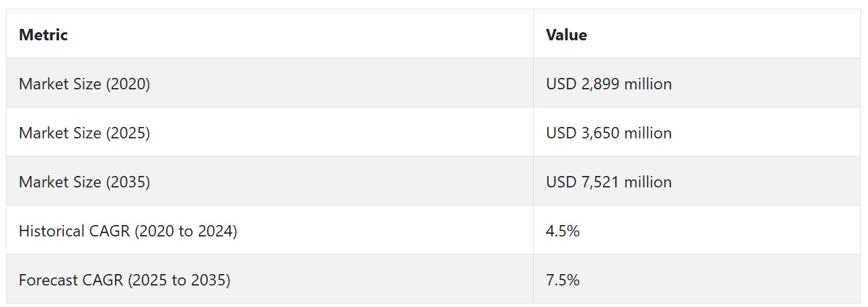Click the Forecast CAGR (2025 to 2035) label
The image size is (868, 307).
click(124, 280)
